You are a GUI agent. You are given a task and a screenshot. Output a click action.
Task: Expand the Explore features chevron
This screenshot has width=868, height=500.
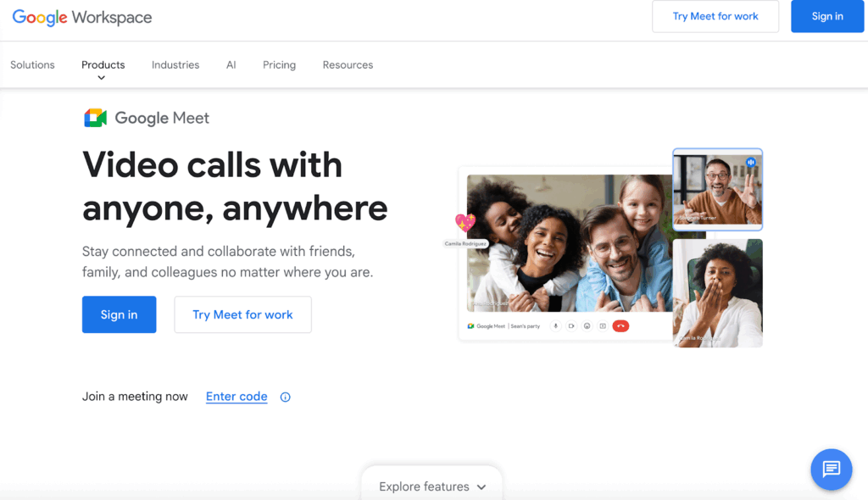481,487
